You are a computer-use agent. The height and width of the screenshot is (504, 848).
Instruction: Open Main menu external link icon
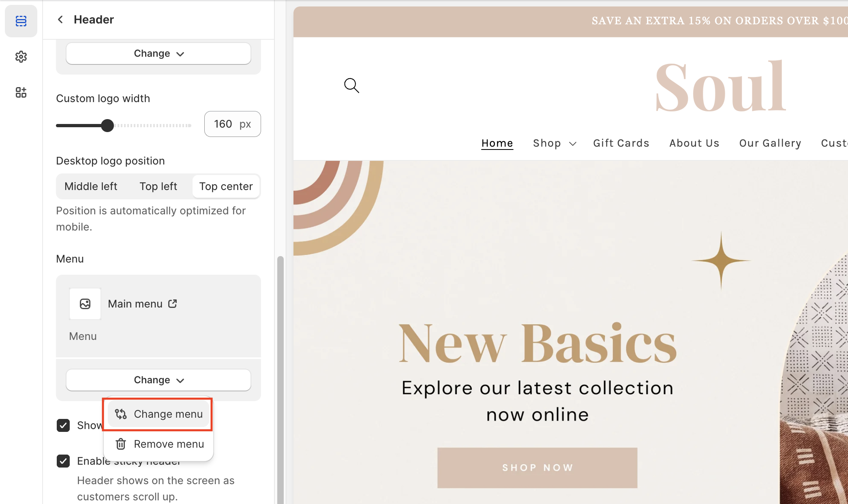(173, 304)
